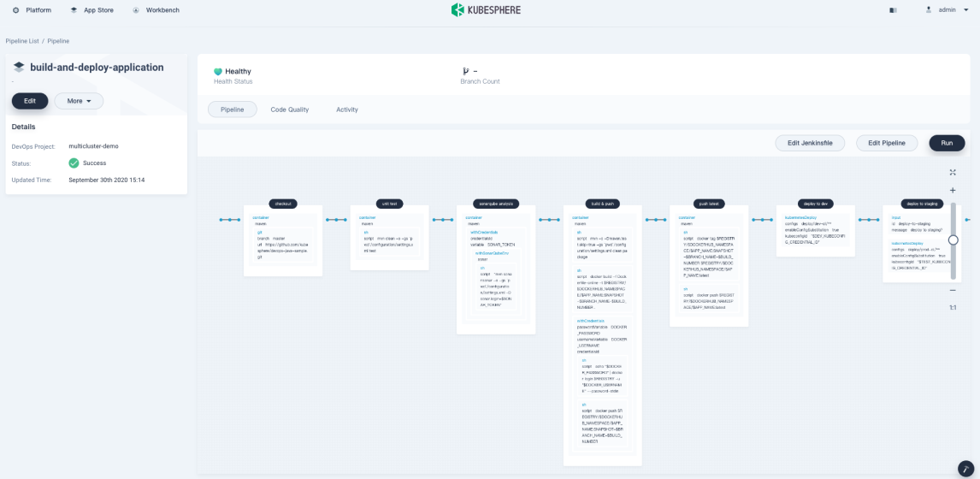This screenshot has width=980, height=479.
Task: Click the connector between checkout and unit test
Action: (336, 220)
